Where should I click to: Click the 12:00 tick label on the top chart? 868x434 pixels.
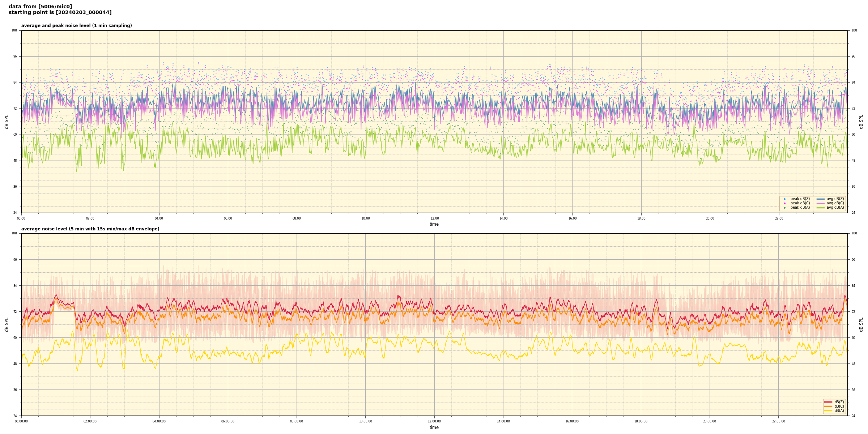434,218
